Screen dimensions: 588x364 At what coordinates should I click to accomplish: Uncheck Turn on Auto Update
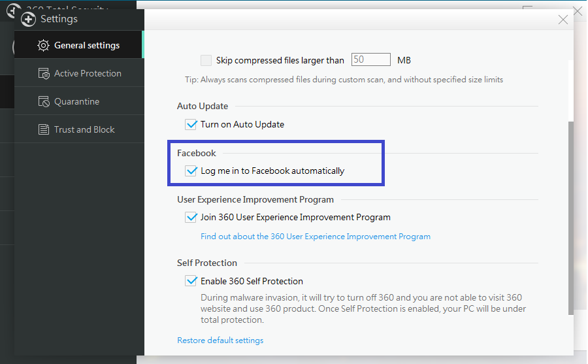(x=191, y=124)
